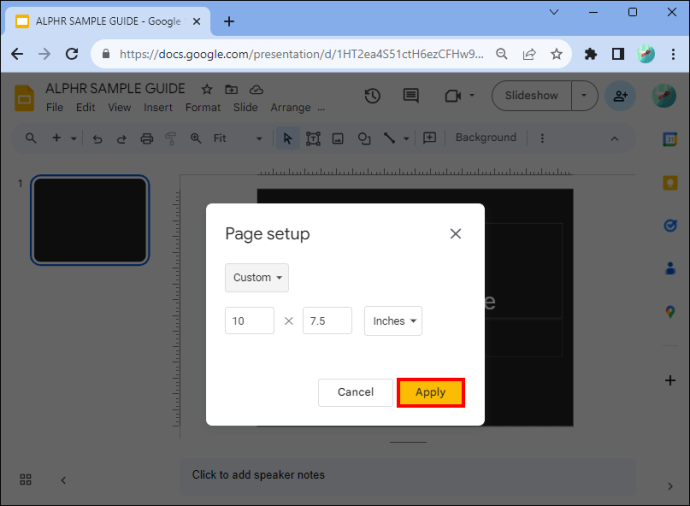Show hidden menus via ellipsis

tap(321, 108)
